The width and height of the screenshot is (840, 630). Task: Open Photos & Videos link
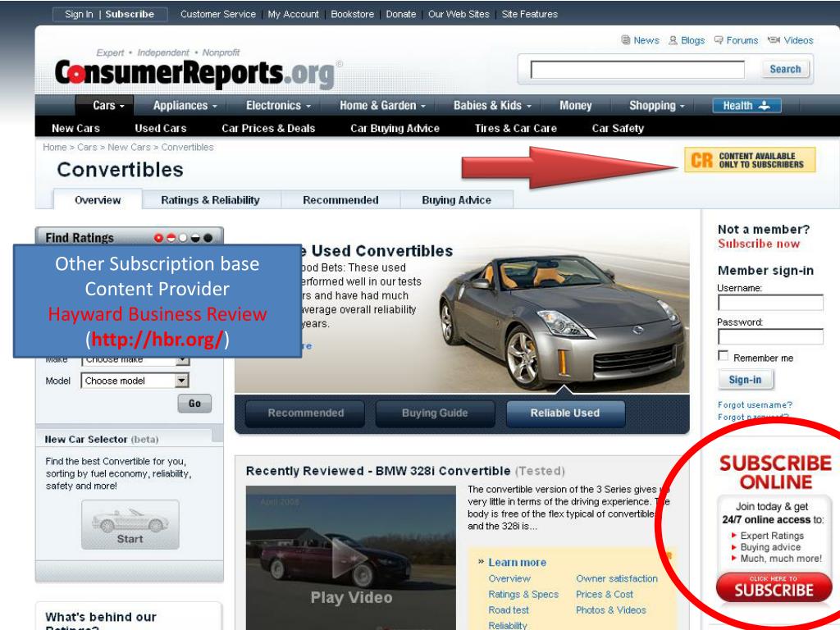coord(610,610)
